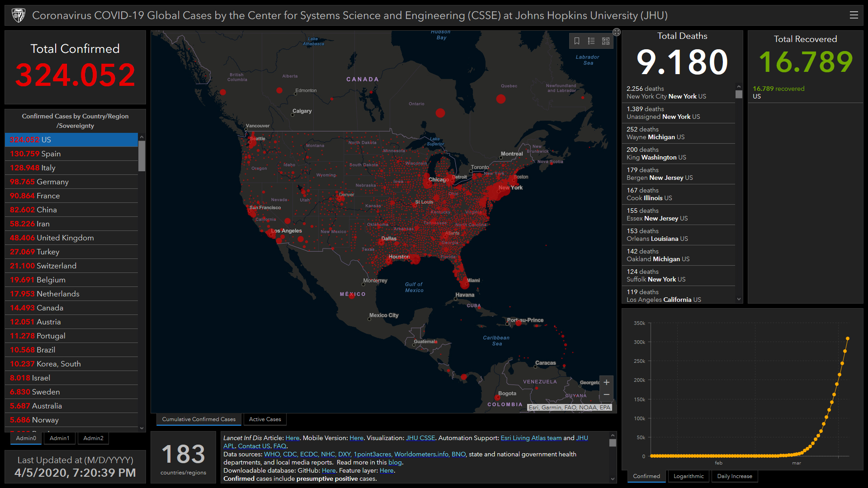868x488 pixels.
Task: Open the Feature layer Here link
Action: [x=387, y=470]
